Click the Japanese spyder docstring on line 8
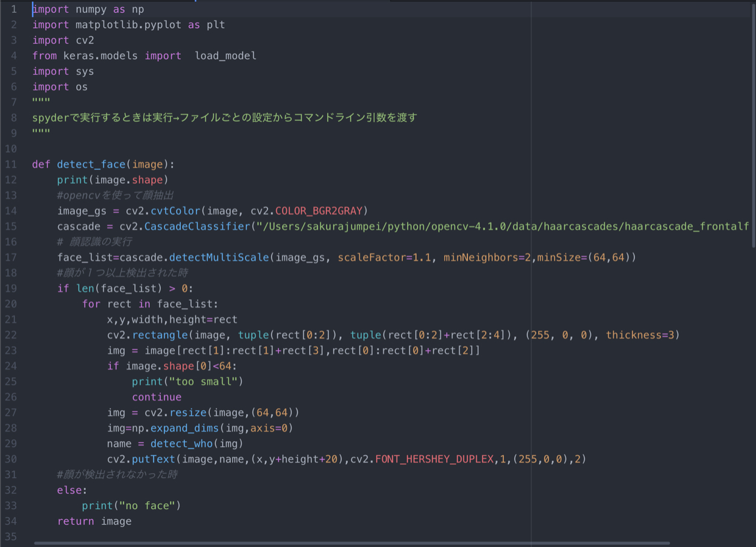Image resolution: width=756 pixels, height=547 pixels. (224, 118)
